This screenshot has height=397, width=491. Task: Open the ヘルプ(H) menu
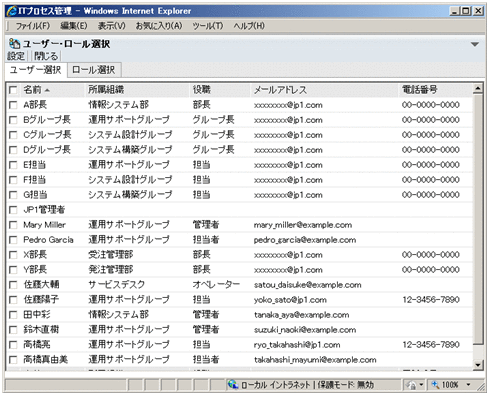point(249,26)
